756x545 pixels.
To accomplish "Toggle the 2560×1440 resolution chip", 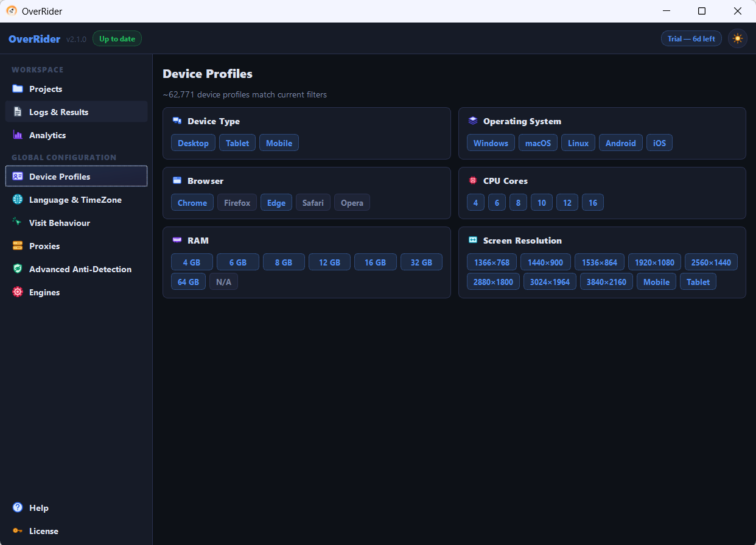I will tap(711, 262).
